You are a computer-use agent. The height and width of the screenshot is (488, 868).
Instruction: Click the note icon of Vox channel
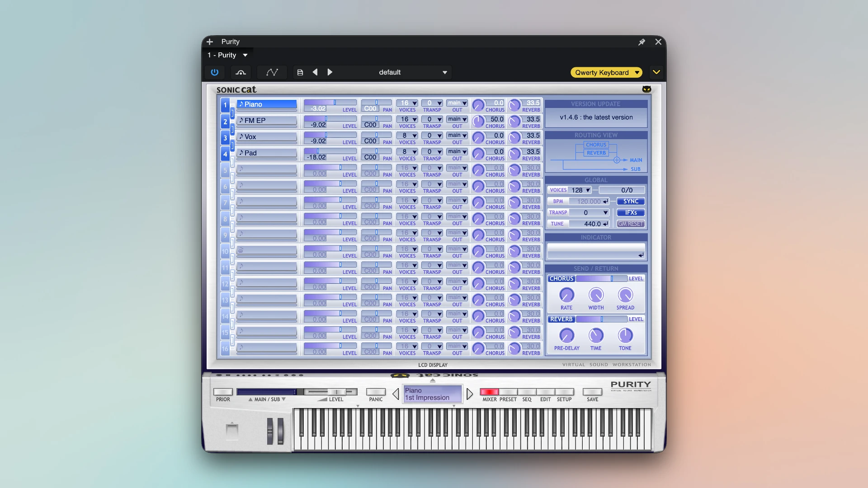tap(241, 136)
